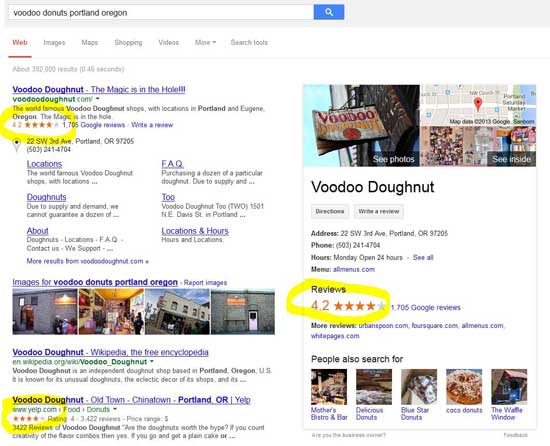This screenshot has width=550, height=446.
Task: Switch to the Images tab
Action: coord(54,42)
